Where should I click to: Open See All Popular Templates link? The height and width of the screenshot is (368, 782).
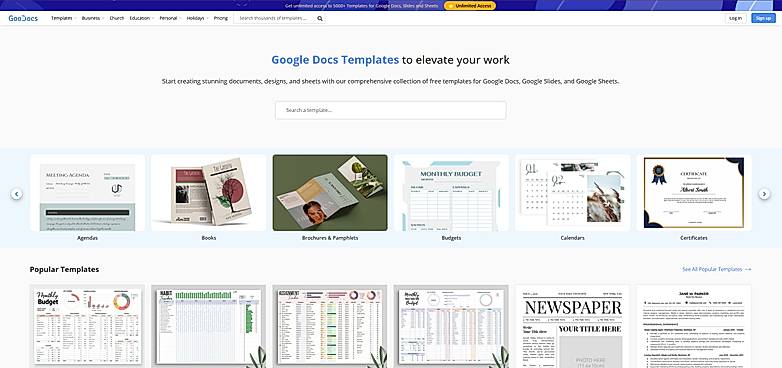coord(717,269)
